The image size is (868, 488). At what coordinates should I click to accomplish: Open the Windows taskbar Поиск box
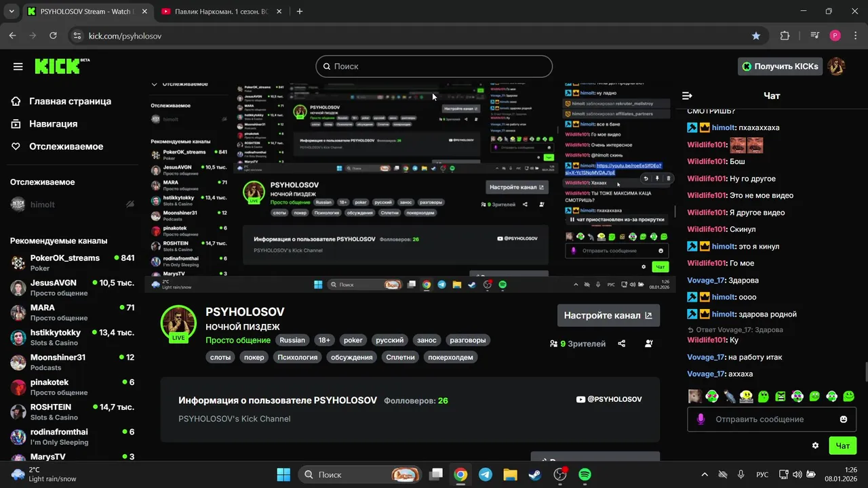[x=361, y=474]
